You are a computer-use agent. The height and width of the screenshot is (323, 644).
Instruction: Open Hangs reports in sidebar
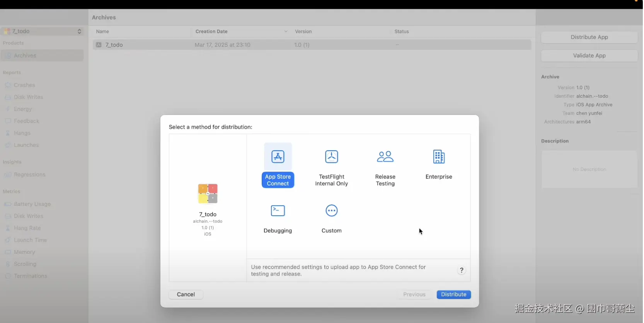tap(22, 133)
